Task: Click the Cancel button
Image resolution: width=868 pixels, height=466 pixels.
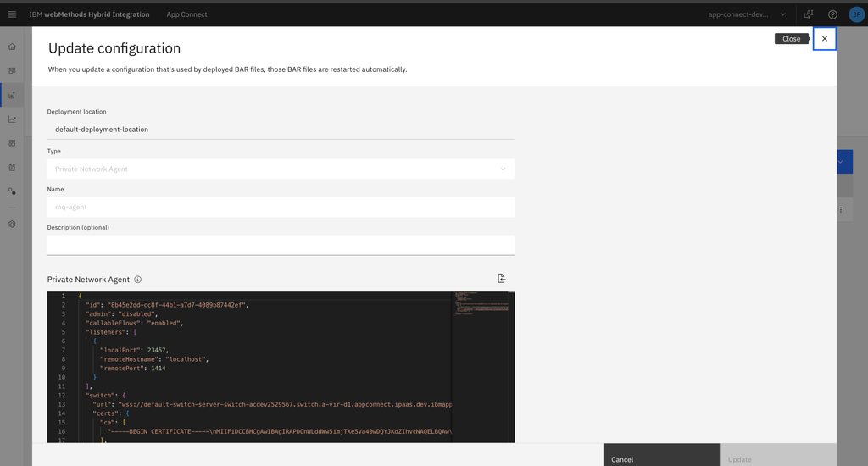Action: 661,458
